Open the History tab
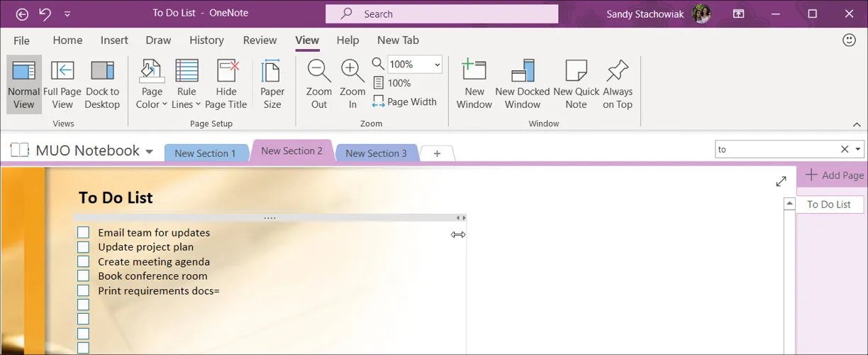 click(206, 40)
